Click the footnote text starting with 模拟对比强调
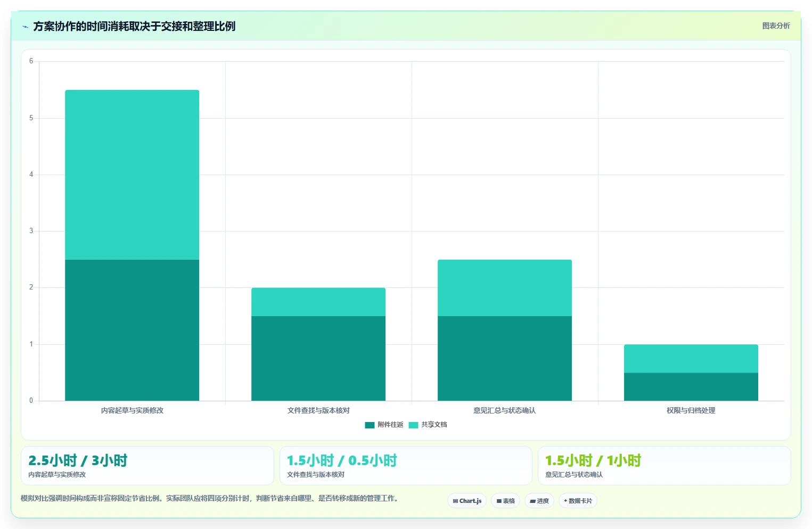This screenshot has width=812, height=529. click(x=209, y=498)
